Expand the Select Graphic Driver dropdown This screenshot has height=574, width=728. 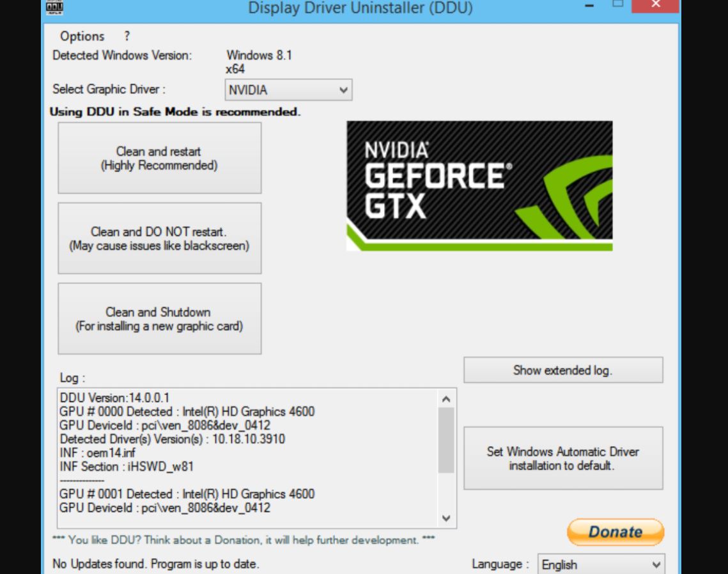[288, 90]
